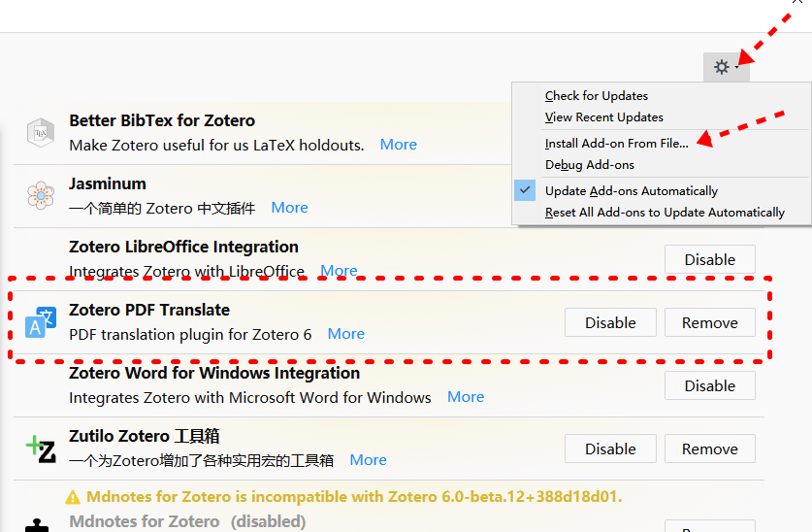Image resolution: width=812 pixels, height=532 pixels.
Task: Open More link for Better BibTex
Action: tap(398, 145)
